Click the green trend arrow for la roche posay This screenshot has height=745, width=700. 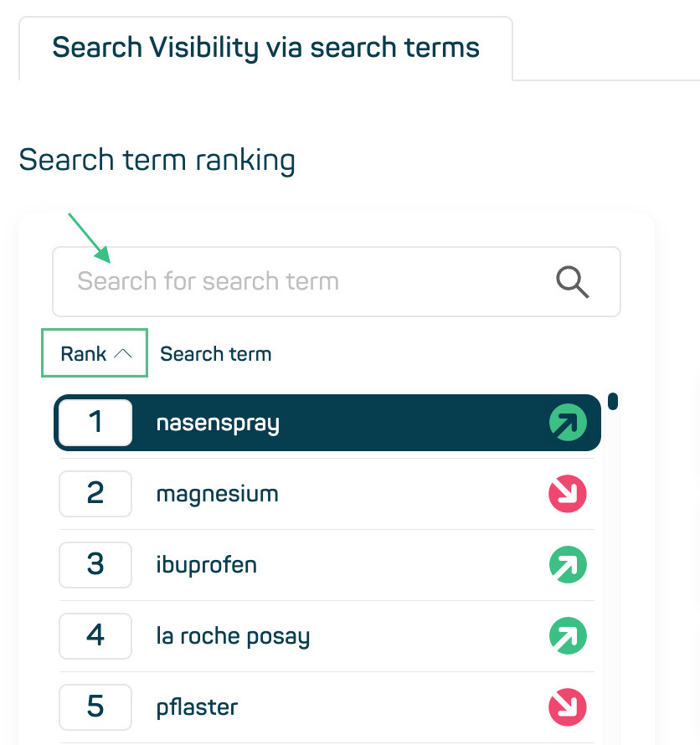568,636
